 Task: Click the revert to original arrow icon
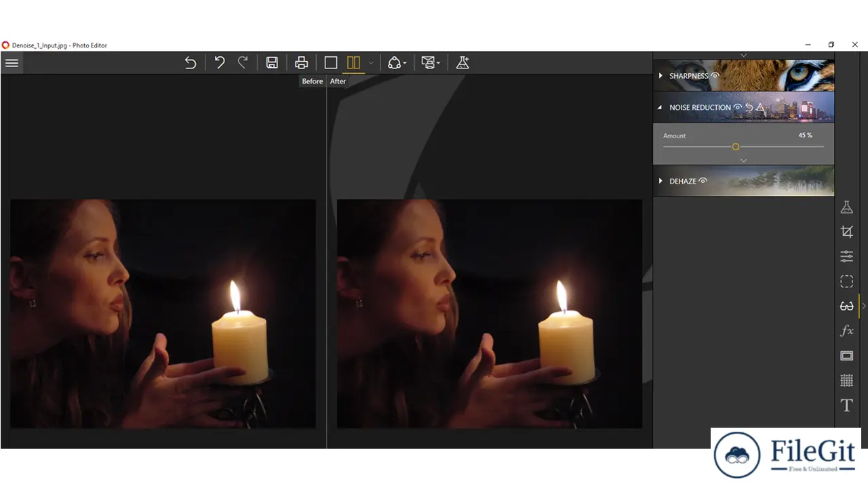point(191,63)
